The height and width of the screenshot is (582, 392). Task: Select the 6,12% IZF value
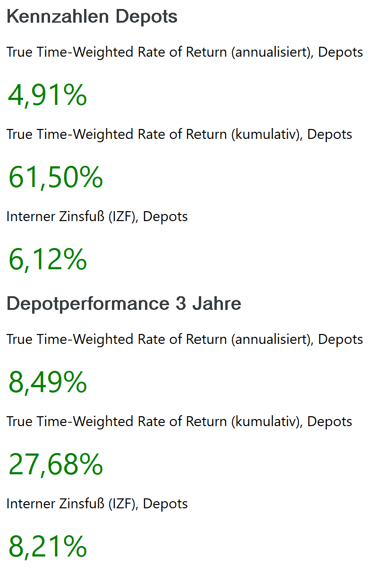click(x=47, y=259)
